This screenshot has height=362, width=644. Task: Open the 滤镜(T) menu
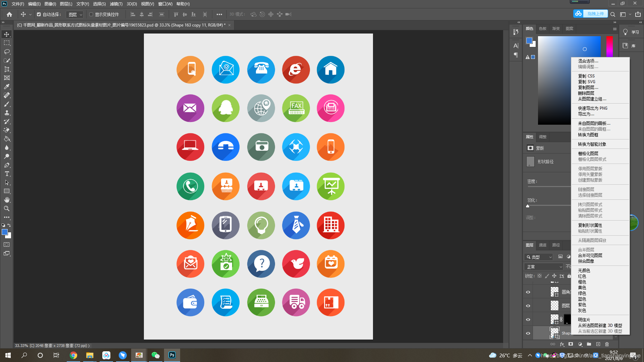[116, 4]
